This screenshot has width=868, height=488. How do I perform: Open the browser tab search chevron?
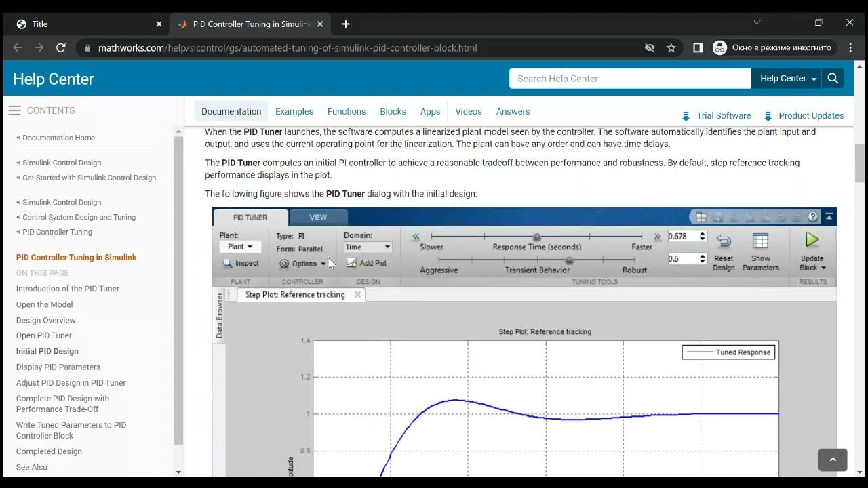(x=757, y=23)
